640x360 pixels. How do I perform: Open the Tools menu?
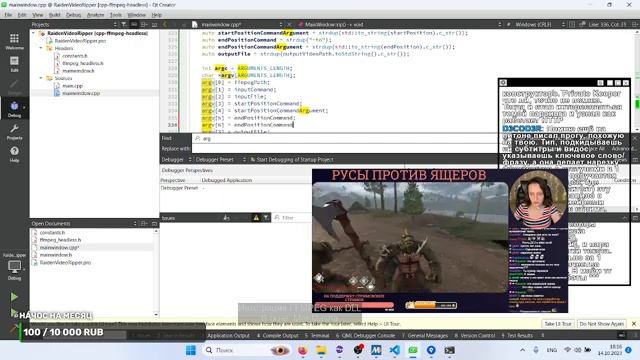[116, 15]
